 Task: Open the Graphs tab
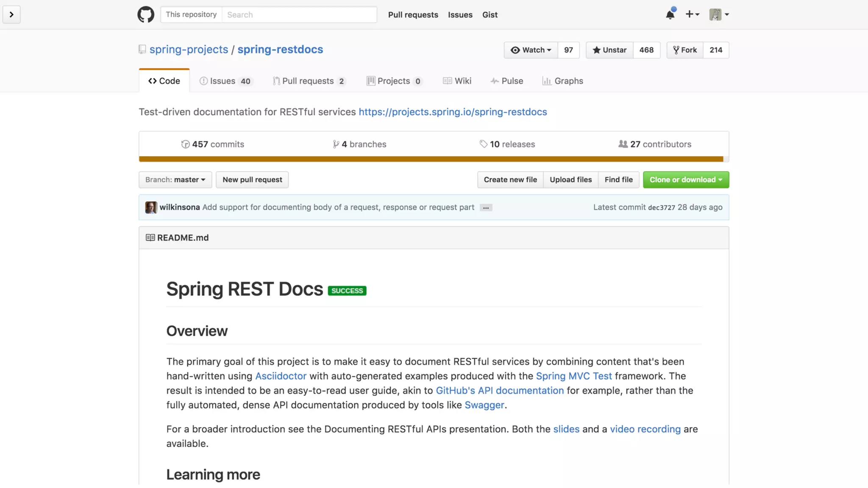[x=562, y=81]
